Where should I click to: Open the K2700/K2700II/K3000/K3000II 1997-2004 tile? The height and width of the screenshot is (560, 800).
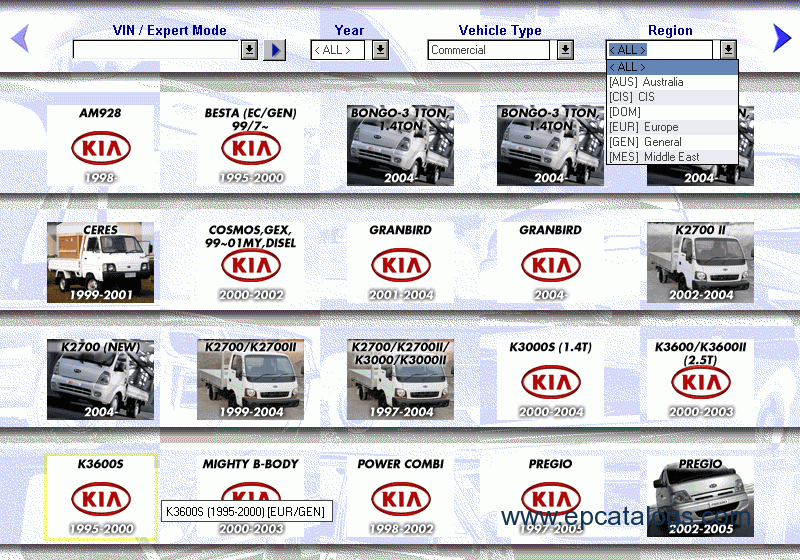pos(401,379)
